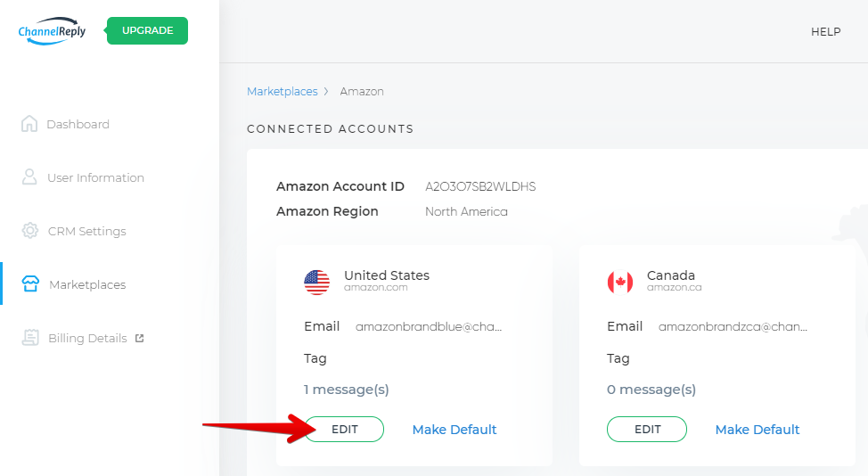This screenshot has height=476, width=868.
Task: Open the 1 message(s) link
Action: tap(346, 390)
